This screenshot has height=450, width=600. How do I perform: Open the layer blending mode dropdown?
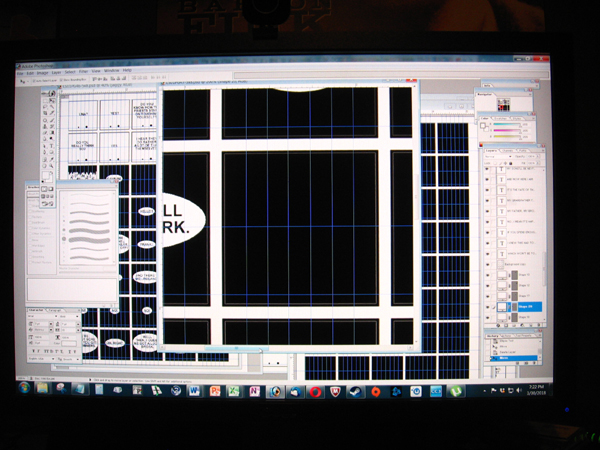point(495,157)
